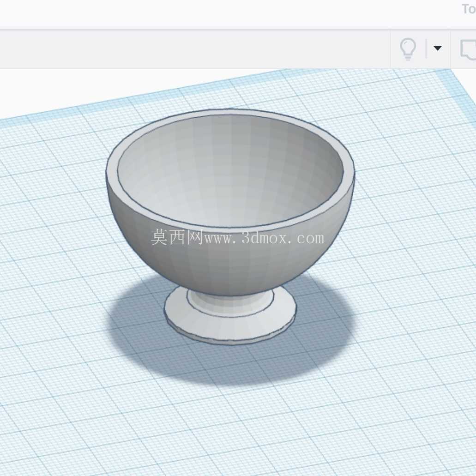Toggle the light bulb show-all icon
This screenshot has width=476, height=476.
click(407, 48)
